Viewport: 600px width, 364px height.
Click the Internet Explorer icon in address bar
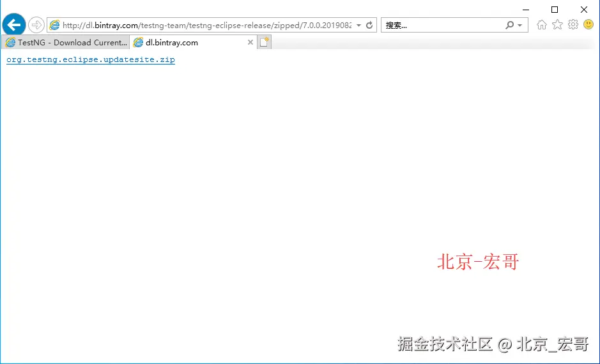(x=55, y=26)
